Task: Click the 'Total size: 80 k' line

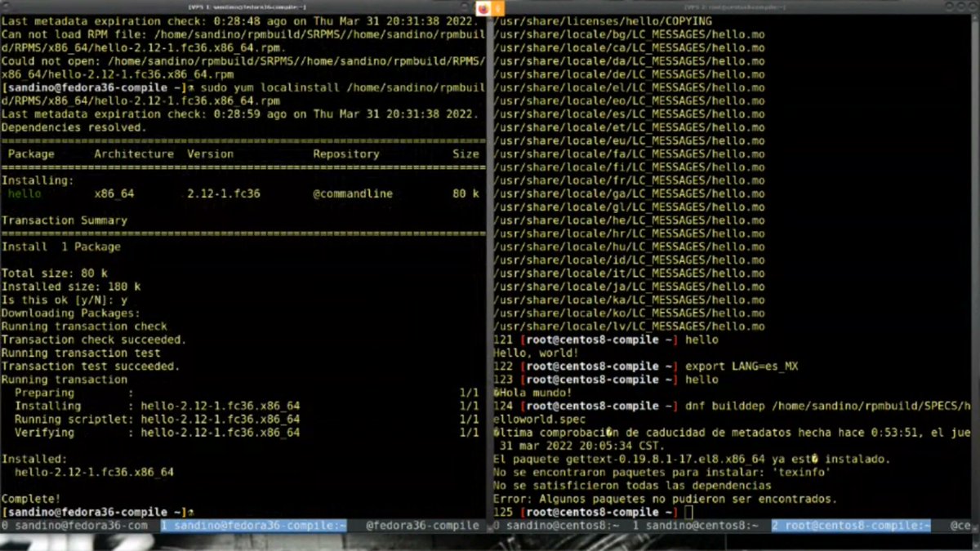Action: coord(55,273)
